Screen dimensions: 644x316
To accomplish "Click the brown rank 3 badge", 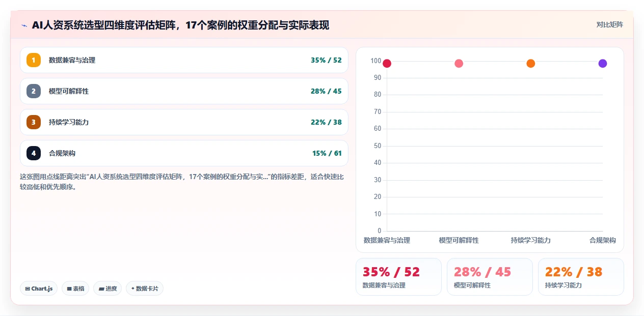I will click(x=34, y=122).
